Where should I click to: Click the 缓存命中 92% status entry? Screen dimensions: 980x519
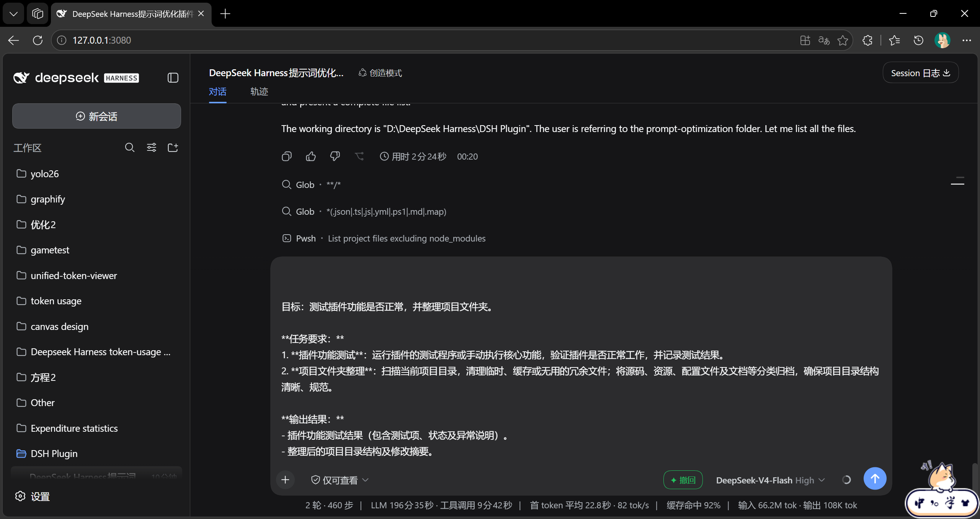[x=693, y=505]
